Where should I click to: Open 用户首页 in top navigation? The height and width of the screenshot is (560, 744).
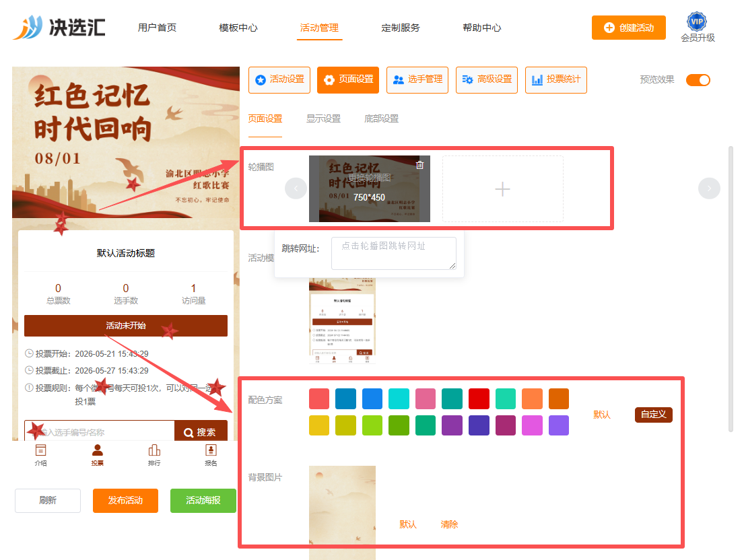[157, 28]
